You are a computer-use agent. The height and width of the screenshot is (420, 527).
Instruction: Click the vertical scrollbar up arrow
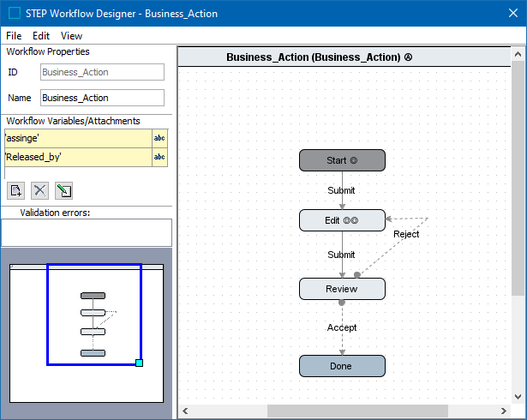518,54
